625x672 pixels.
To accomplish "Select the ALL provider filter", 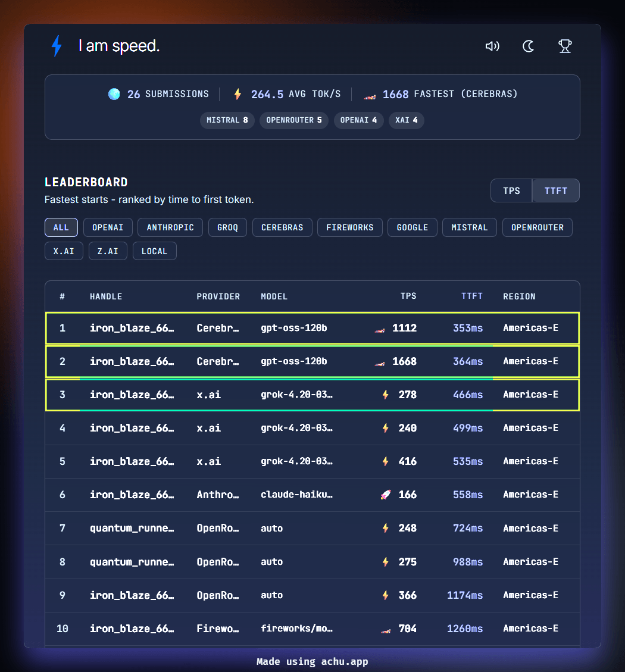I will tap(61, 227).
